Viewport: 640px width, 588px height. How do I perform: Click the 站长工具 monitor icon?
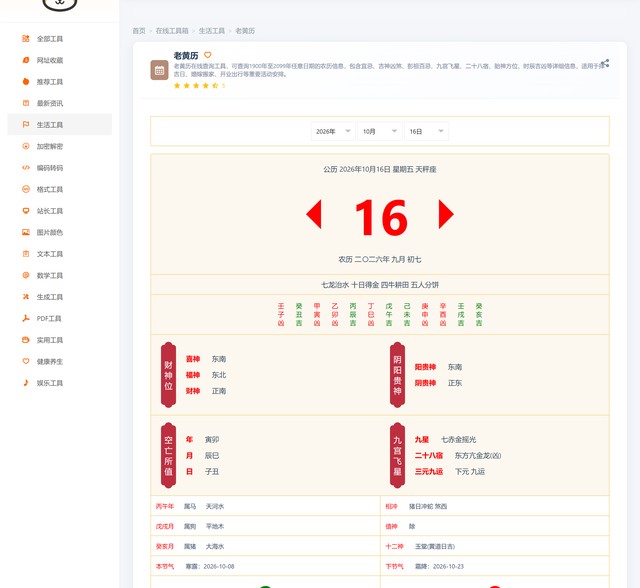(26, 211)
